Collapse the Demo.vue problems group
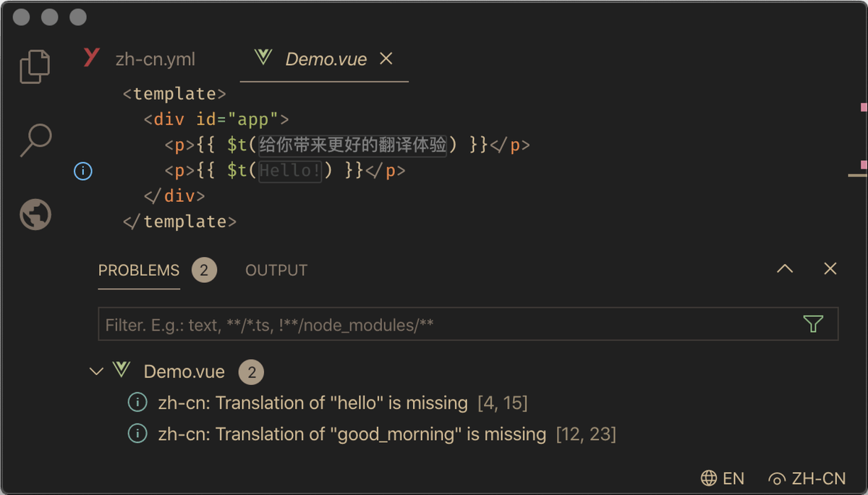868x495 pixels. [96, 371]
